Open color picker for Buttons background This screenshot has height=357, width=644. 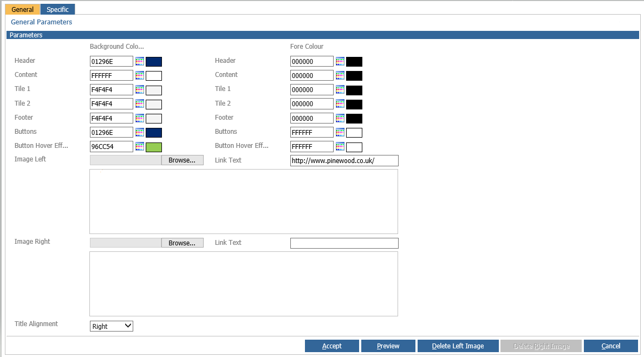coord(140,132)
